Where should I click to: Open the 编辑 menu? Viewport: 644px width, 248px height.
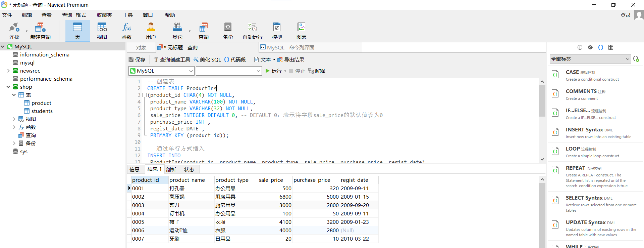pos(27,15)
